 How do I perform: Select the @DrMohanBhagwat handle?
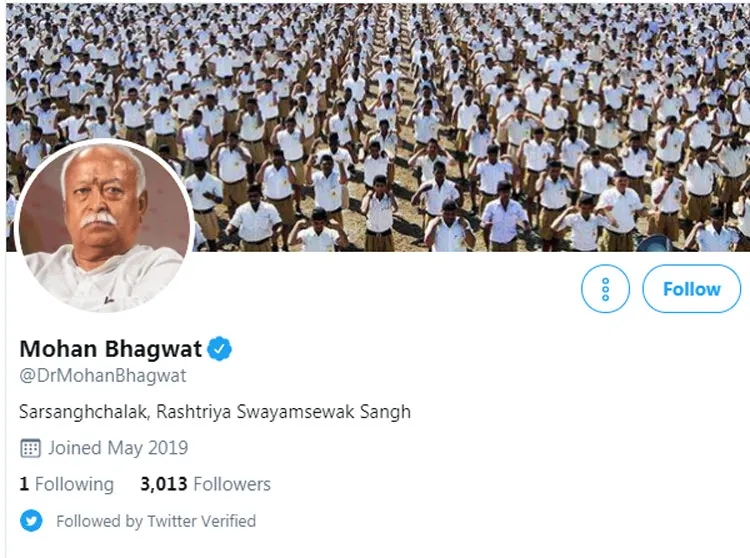pos(103,375)
